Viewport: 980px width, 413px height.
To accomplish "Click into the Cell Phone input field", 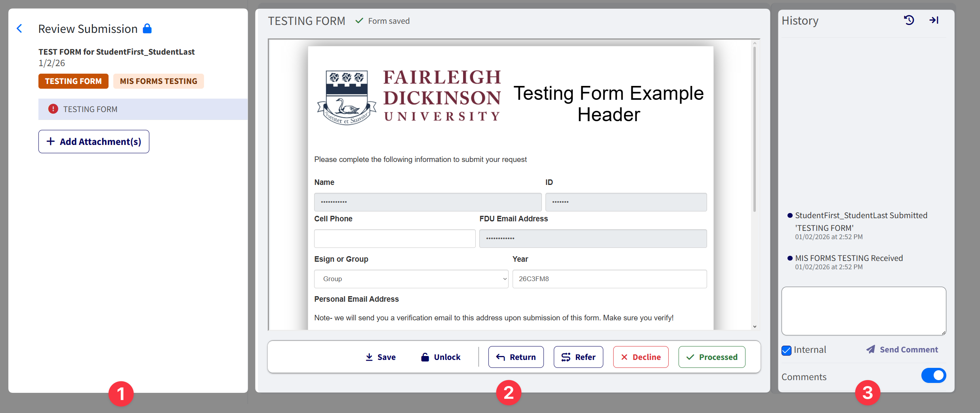I will 395,238.
